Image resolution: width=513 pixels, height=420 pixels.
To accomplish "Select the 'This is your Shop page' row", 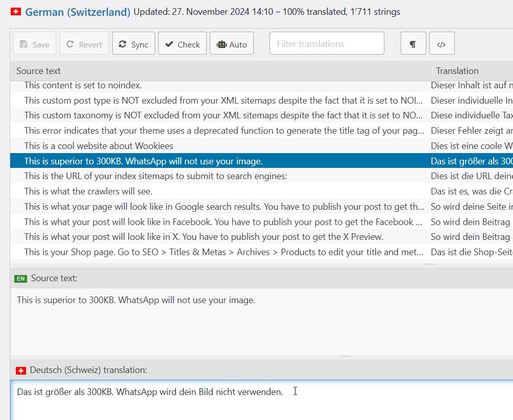I will 224,252.
